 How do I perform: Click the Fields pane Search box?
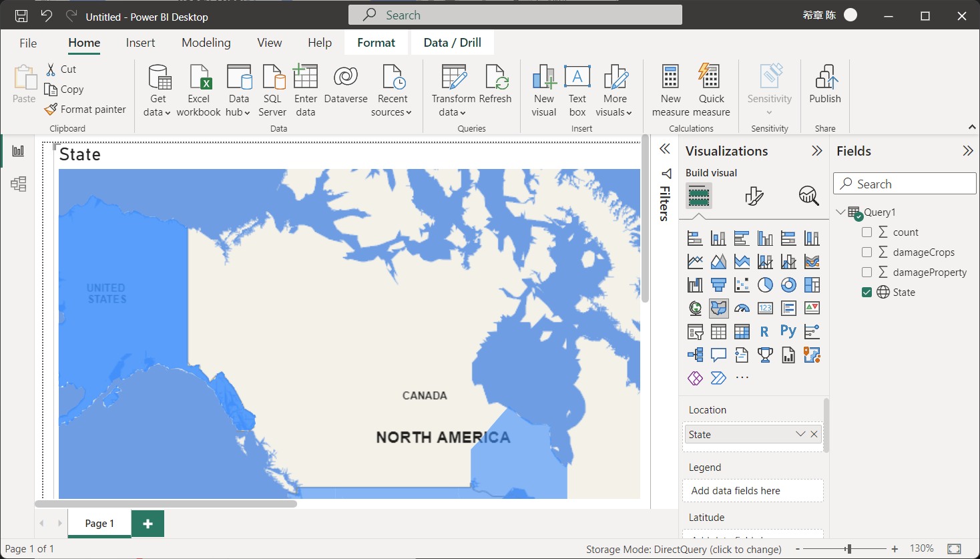point(905,184)
